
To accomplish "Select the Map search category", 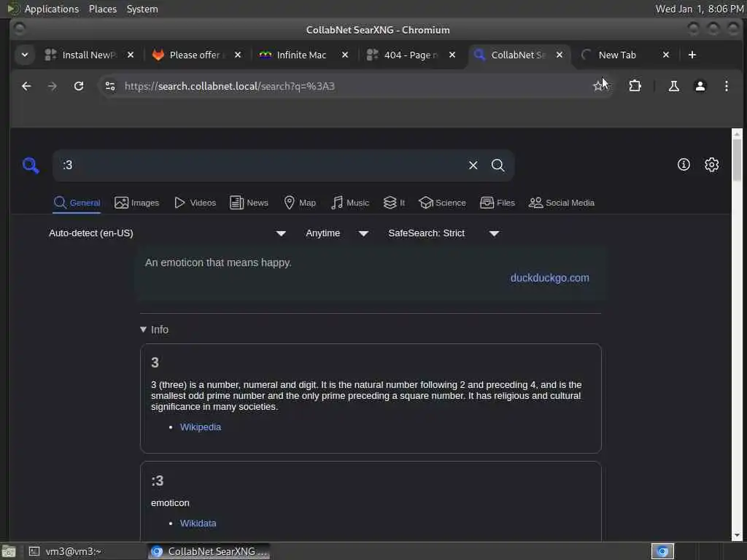I will click(x=300, y=203).
